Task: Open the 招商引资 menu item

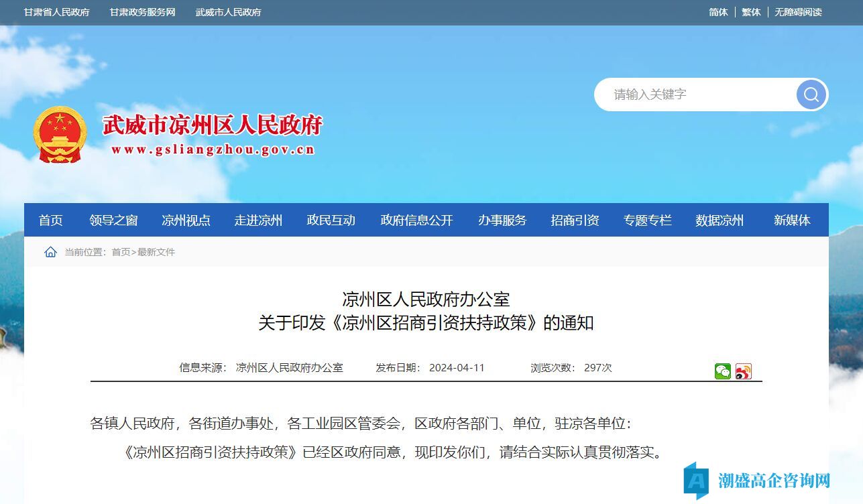Action: (x=575, y=220)
